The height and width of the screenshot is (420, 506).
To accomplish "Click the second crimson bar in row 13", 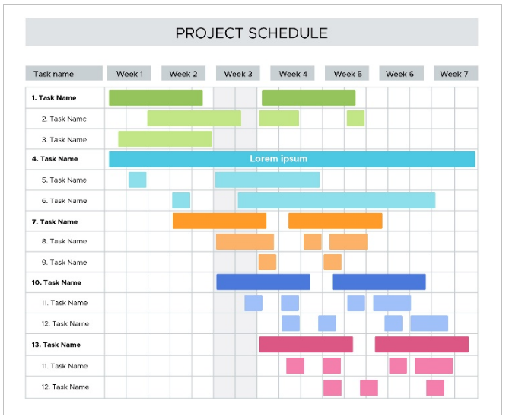I will 422,345.
